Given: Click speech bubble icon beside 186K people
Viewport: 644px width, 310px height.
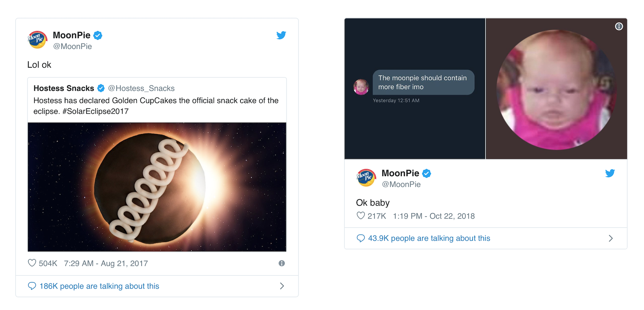Looking at the screenshot, I should point(32,286).
